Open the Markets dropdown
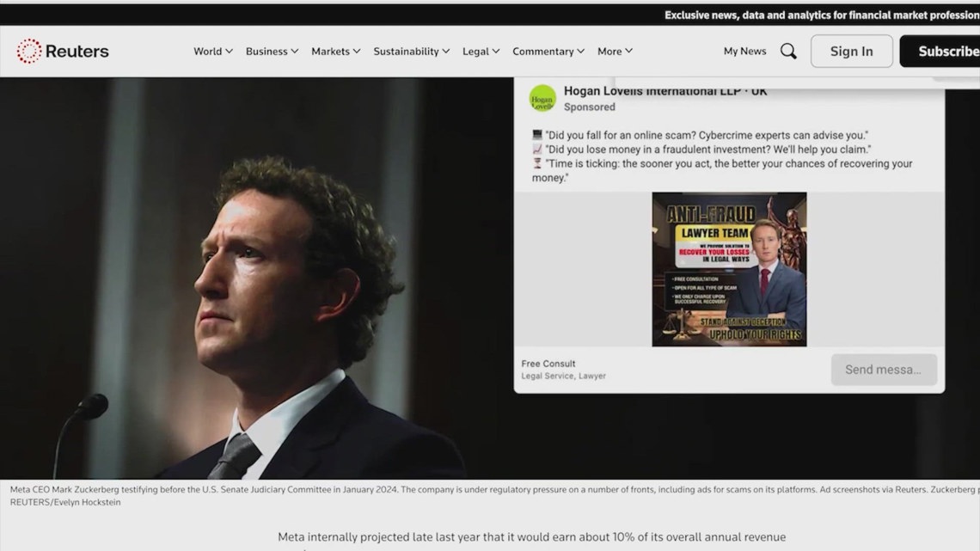This screenshot has height=551, width=980. (335, 52)
